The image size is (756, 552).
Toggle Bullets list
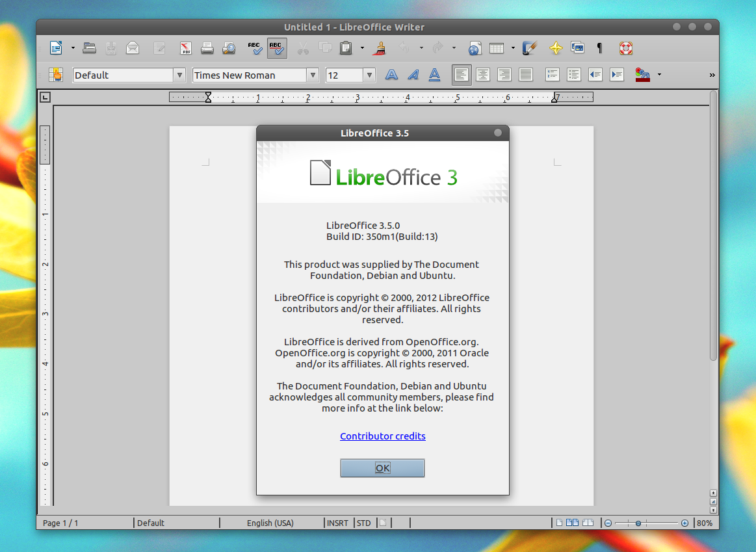coord(574,75)
